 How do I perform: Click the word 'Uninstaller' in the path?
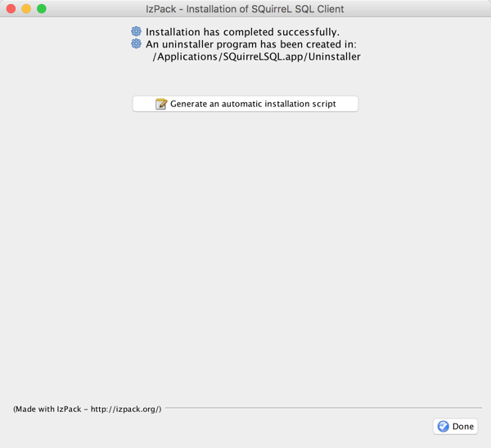(x=333, y=56)
